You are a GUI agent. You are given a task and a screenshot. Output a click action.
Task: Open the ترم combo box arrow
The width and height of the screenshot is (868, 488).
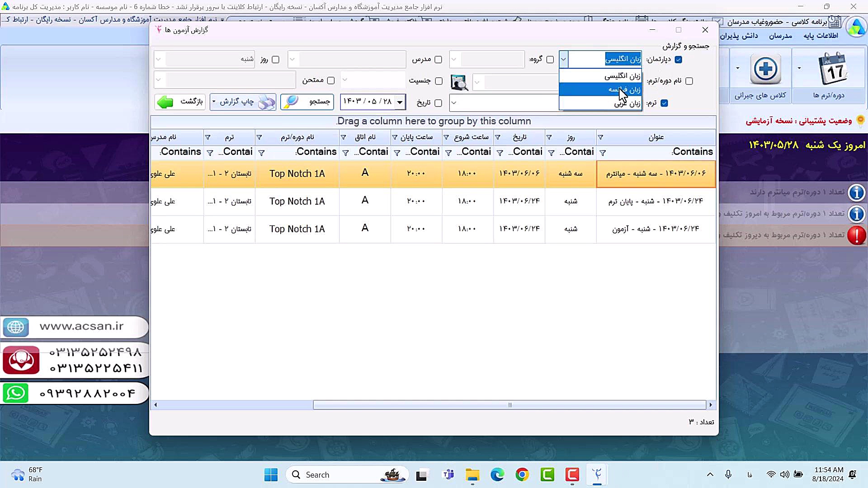click(454, 103)
